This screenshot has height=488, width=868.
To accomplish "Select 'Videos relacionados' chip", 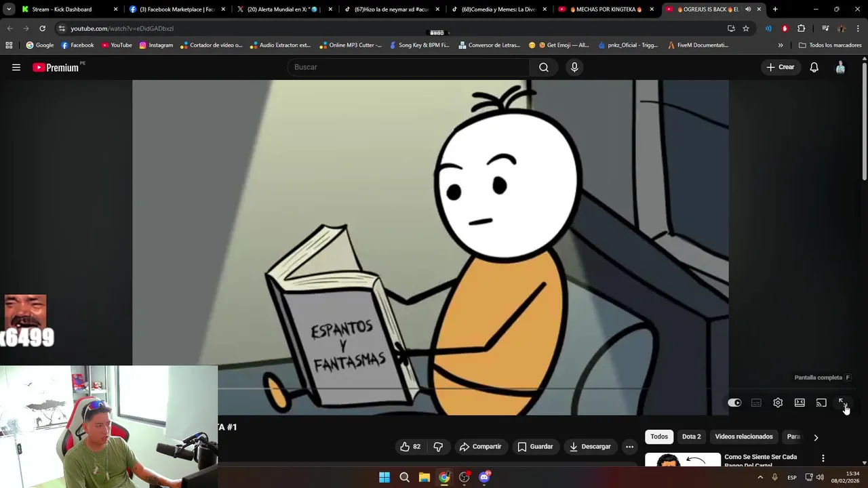I will tap(744, 436).
